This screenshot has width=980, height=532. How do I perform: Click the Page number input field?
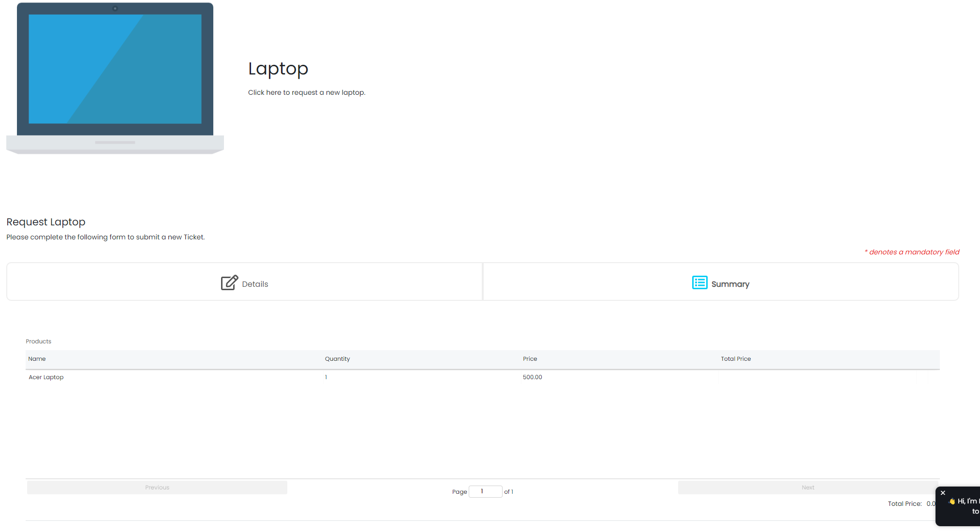[485, 491]
